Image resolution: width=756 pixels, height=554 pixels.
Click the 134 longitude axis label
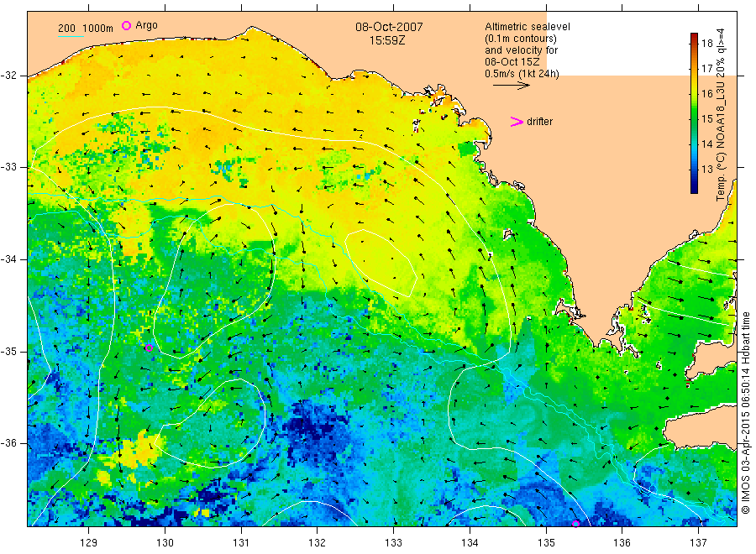click(470, 543)
